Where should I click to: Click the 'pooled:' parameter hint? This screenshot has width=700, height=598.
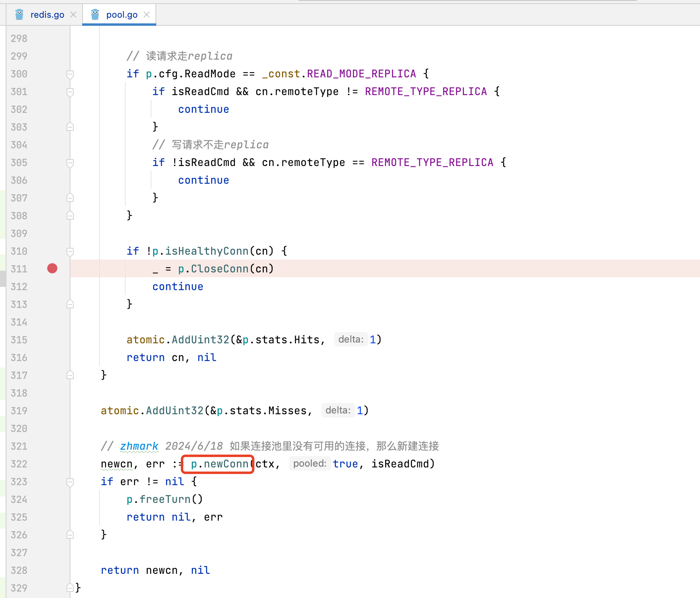point(310,463)
